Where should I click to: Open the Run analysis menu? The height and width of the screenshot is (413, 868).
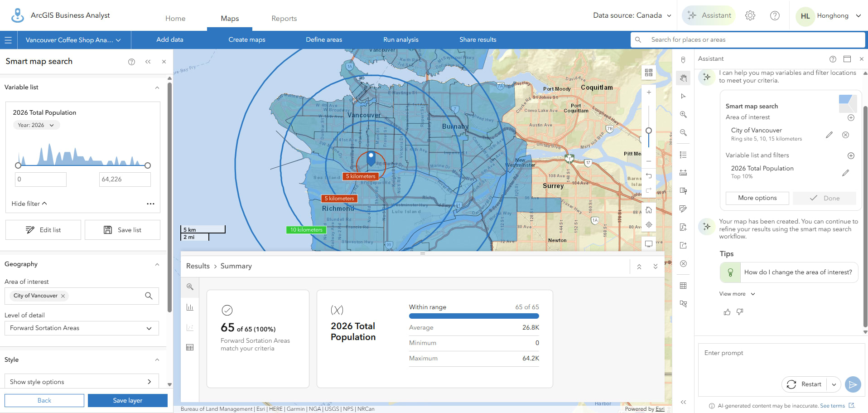(x=401, y=40)
